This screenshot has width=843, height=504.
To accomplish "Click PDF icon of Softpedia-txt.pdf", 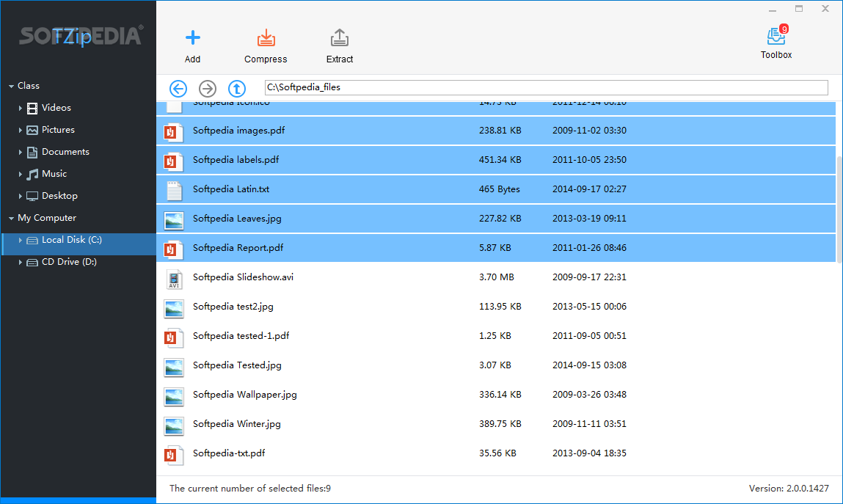I will point(174,454).
